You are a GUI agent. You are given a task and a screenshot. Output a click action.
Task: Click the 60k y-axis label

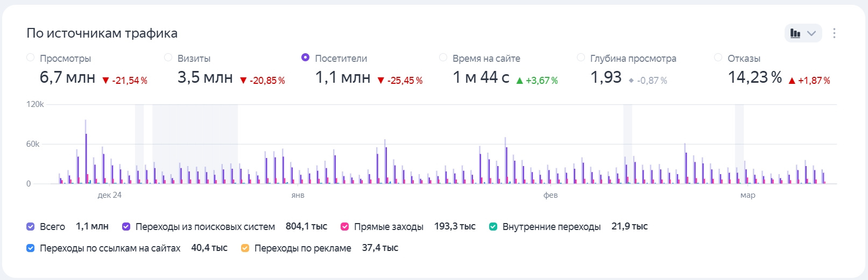(33, 144)
